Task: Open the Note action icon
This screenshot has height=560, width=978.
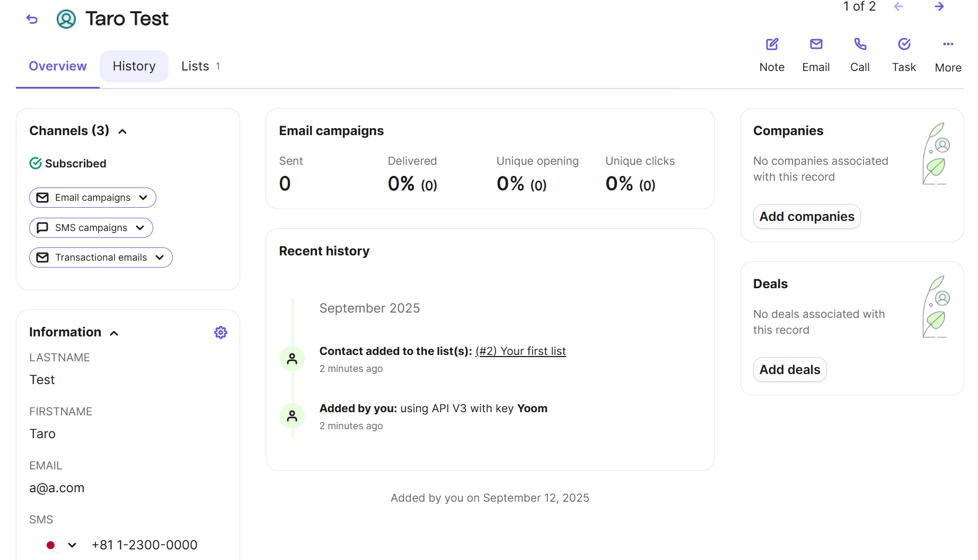Action: pyautogui.click(x=772, y=45)
